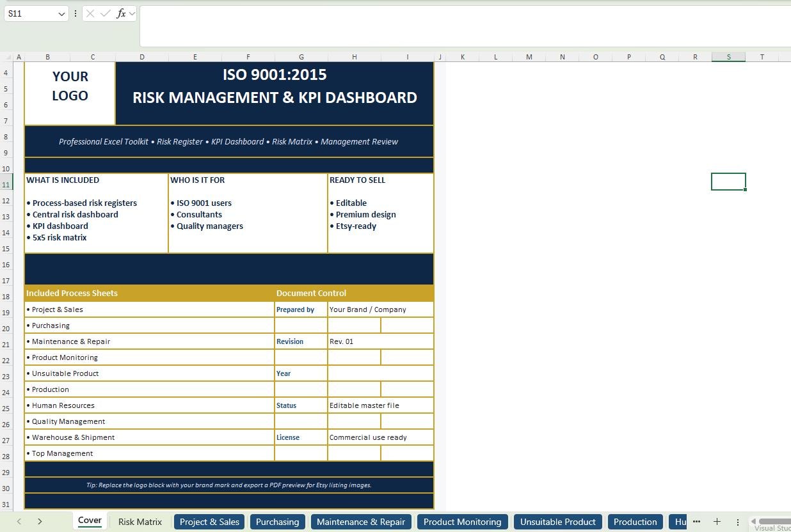The image size is (791, 532).
Task: Click the 'Your Brand / Company' cell
Action: [380, 309]
